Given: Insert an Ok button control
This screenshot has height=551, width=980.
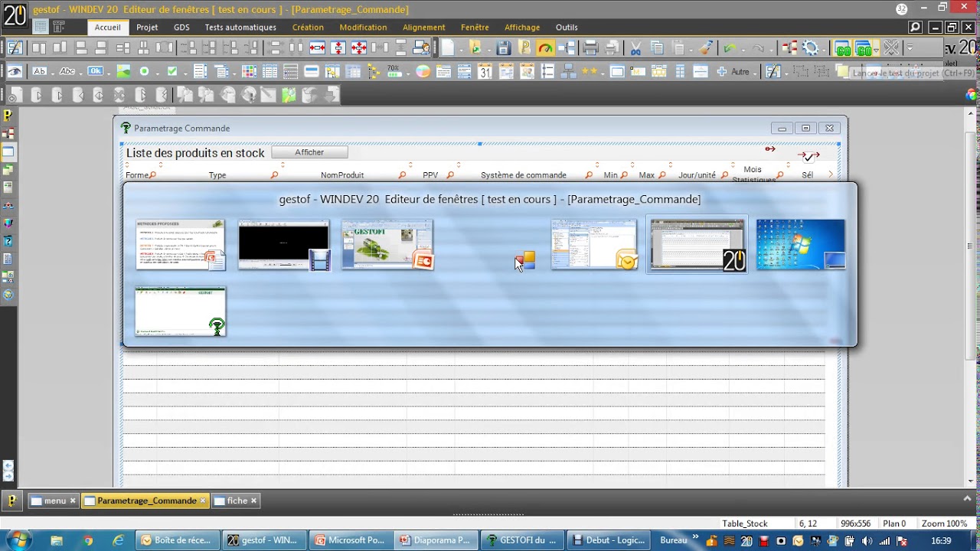Looking at the screenshot, I should click(95, 71).
